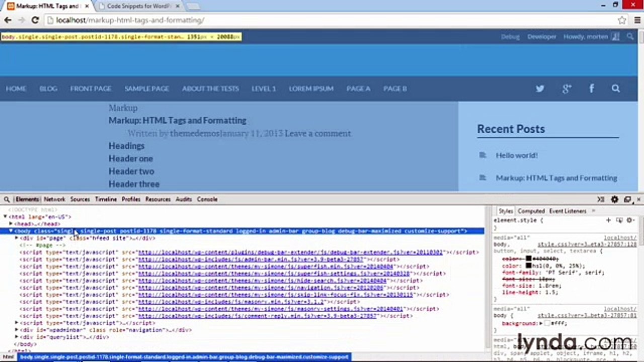The image size is (644, 362).
Task: Select the Styles sidebar tab
Action: tap(506, 211)
